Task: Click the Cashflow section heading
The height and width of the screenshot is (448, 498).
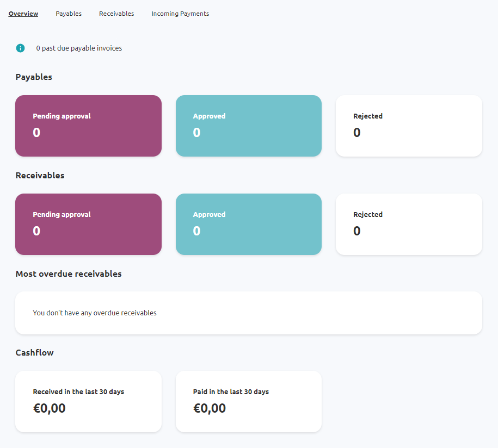Action: (x=35, y=353)
